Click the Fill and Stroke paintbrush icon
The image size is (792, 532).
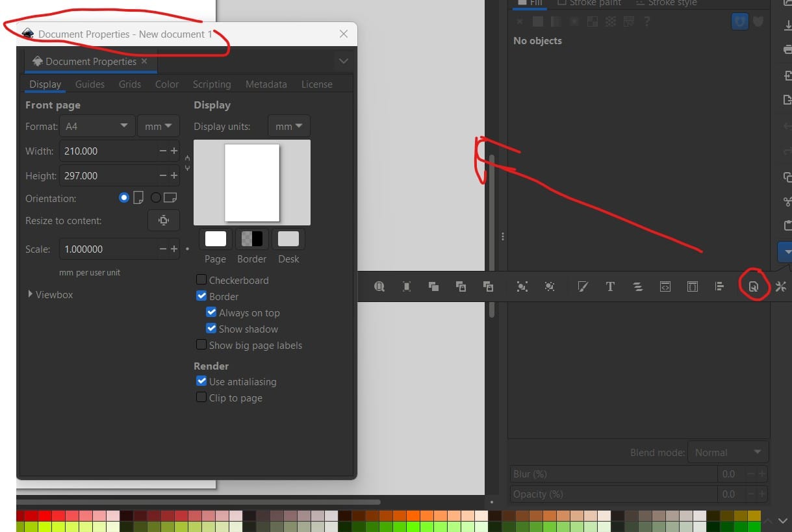(x=583, y=286)
